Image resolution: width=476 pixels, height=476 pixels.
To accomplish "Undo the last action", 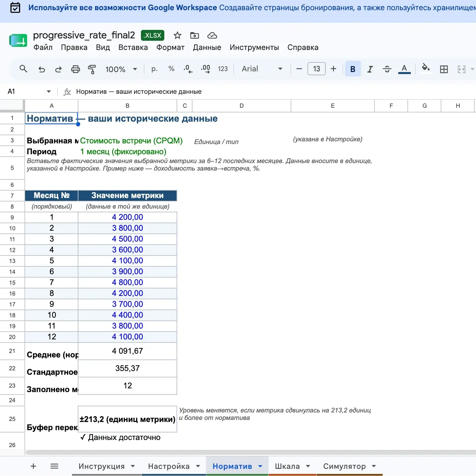I will pos(41,69).
